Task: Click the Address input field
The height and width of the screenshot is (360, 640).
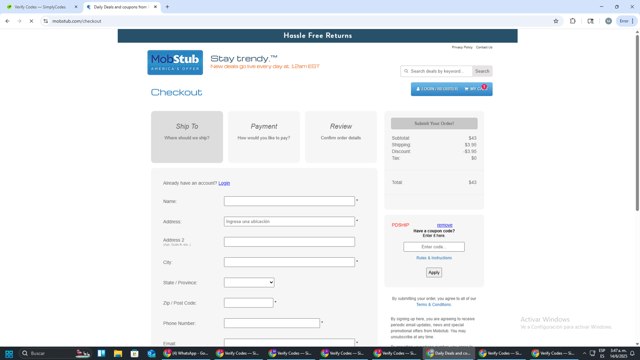Action: (289, 221)
